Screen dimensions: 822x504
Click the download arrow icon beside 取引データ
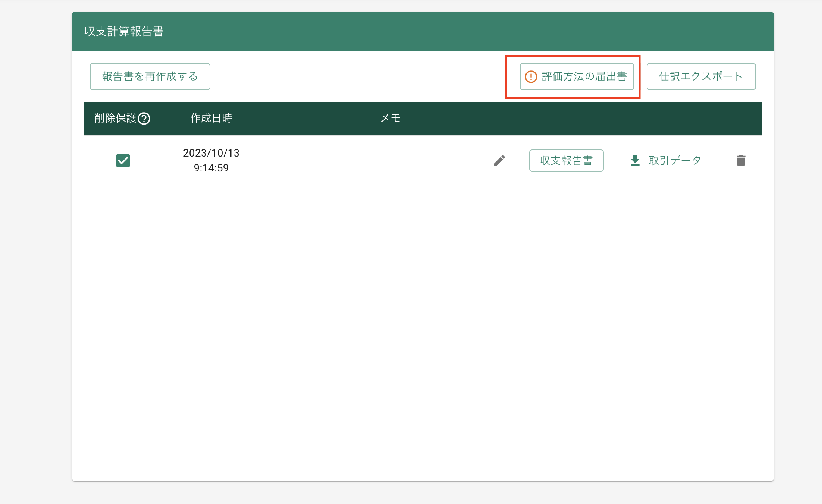pos(635,161)
